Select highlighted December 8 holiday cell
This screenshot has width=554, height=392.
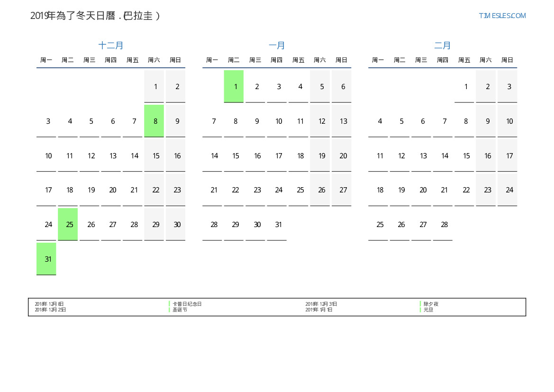154,121
